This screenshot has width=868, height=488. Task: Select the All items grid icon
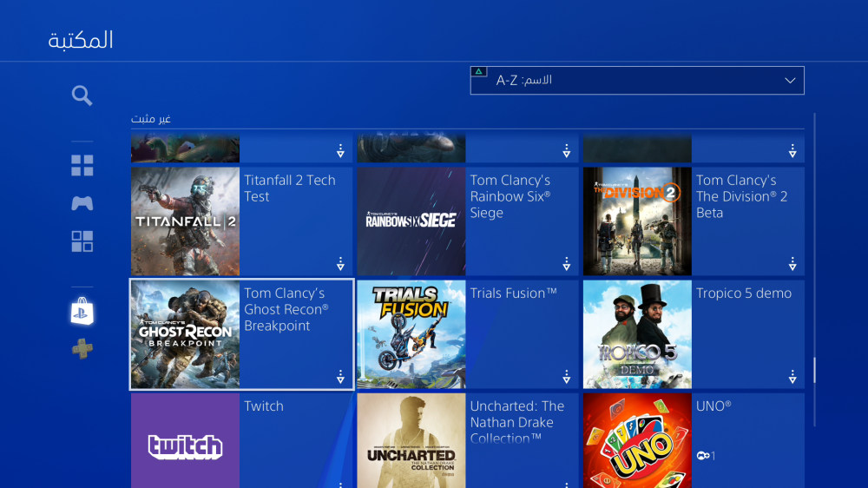click(82, 165)
